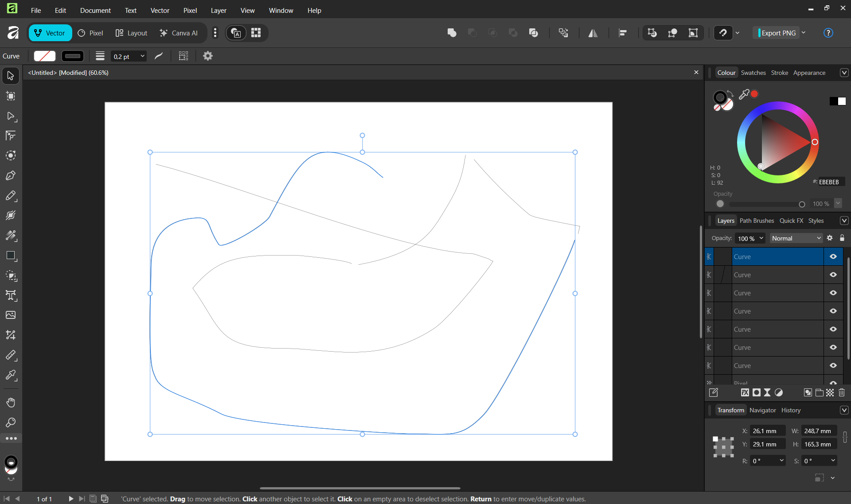Switch to the Swatches tab

(x=753, y=73)
